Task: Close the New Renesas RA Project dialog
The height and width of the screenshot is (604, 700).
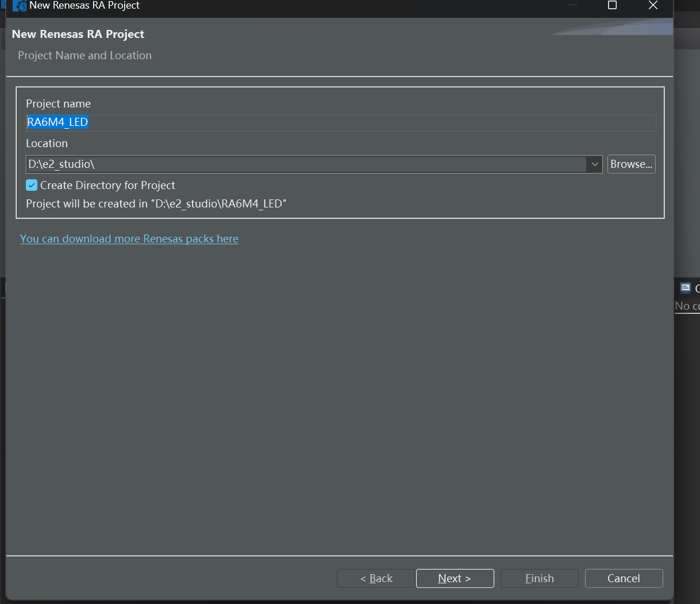Action: [x=653, y=5]
